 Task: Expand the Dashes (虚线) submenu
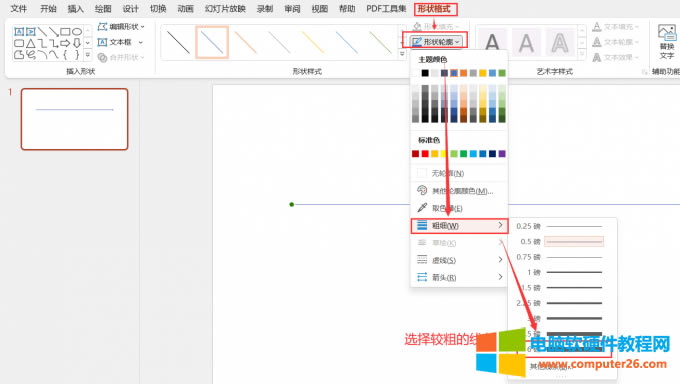coord(458,260)
